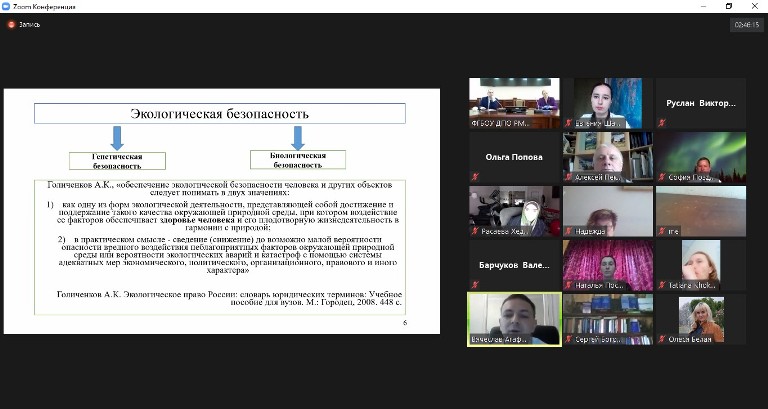Click muted mic icon on Руслан Виктор tile
The width and height of the screenshot is (768, 409).
coord(661,123)
